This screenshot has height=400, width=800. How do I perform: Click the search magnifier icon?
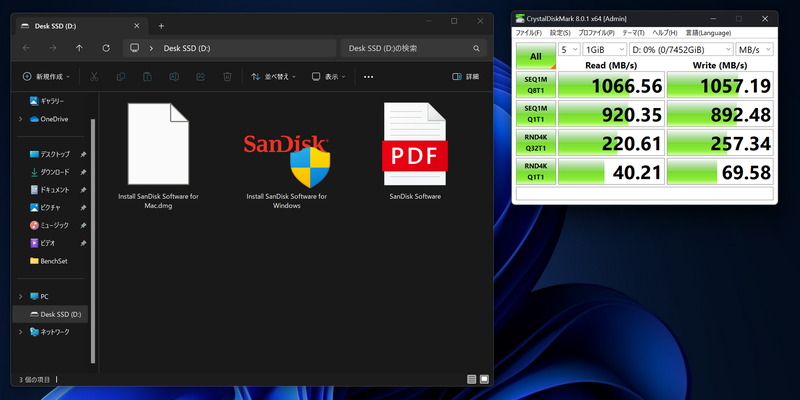pyautogui.click(x=476, y=48)
